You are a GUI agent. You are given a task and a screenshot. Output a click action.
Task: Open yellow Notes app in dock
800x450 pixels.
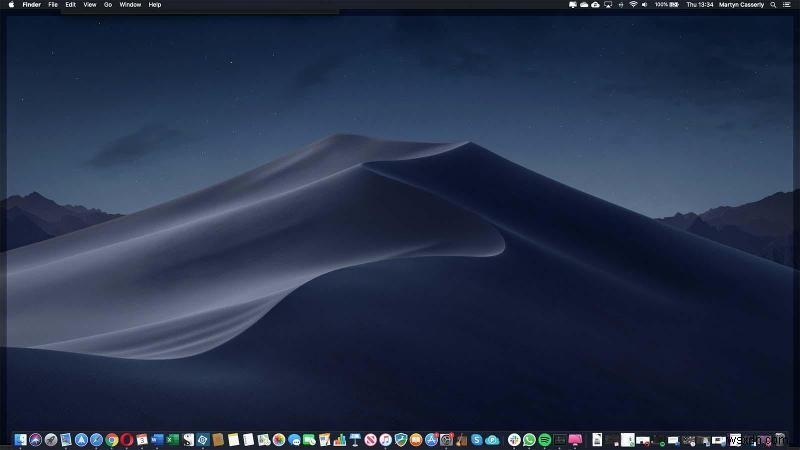(233, 440)
